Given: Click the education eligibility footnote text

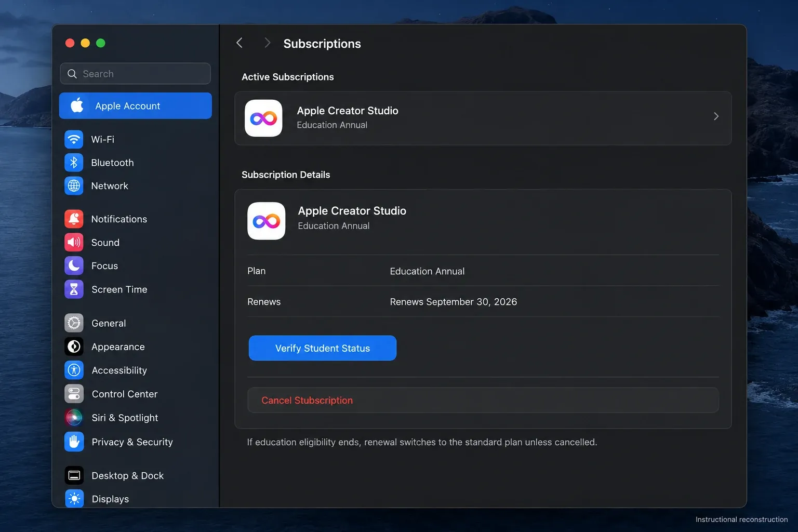Looking at the screenshot, I should pyautogui.click(x=422, y=442).
